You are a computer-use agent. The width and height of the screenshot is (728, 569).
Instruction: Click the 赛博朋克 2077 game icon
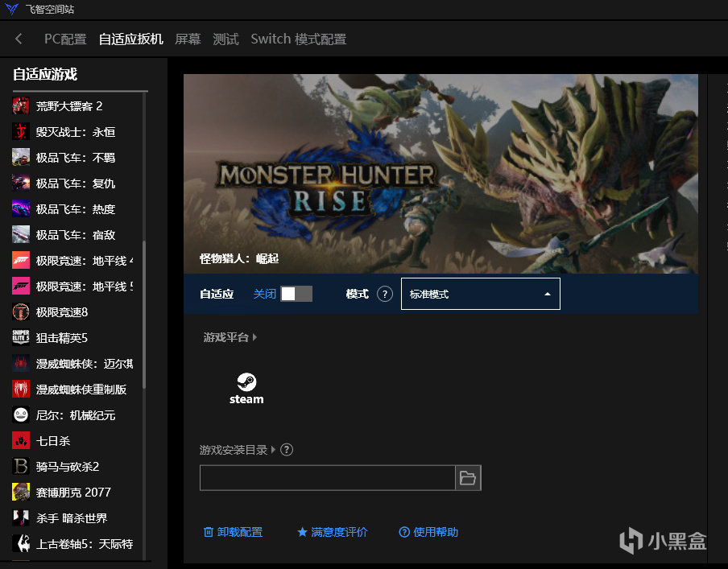point(21,492)
